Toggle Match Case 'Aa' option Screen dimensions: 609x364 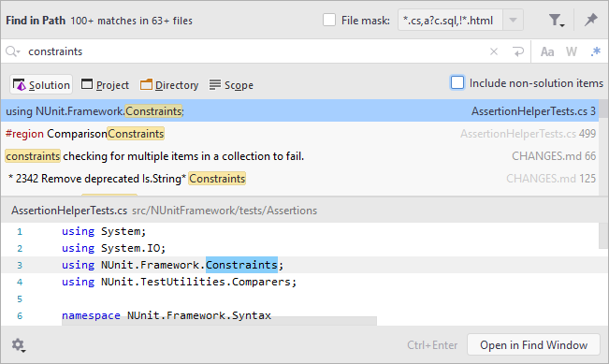[x=547, y=51]
